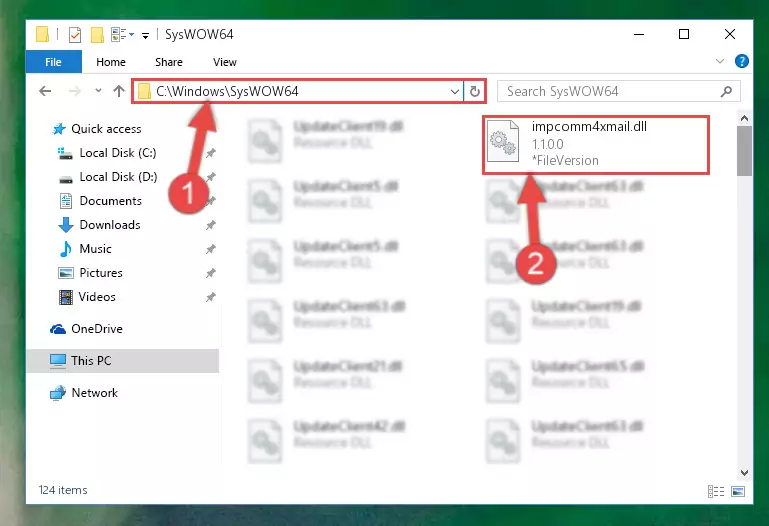Click the Properties quick access toolbar icon
This screenshot has width=769, height=526.
pos(75,35)
